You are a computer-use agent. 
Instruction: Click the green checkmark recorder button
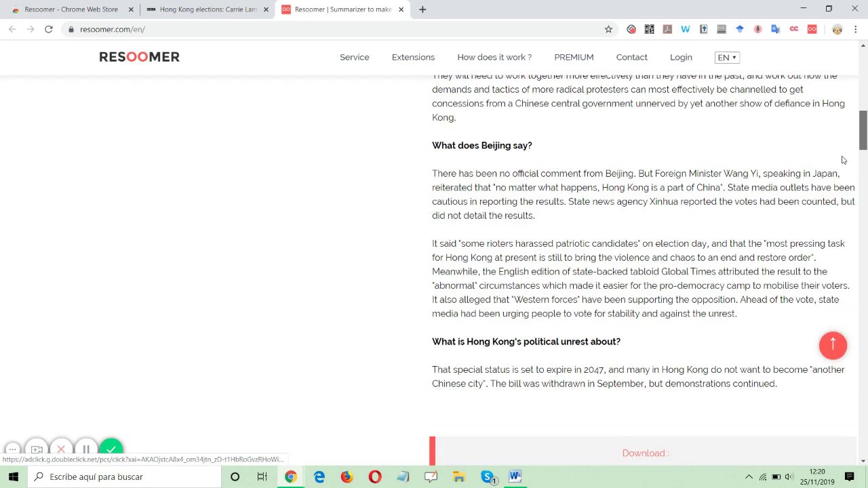(x=111, y=449)
